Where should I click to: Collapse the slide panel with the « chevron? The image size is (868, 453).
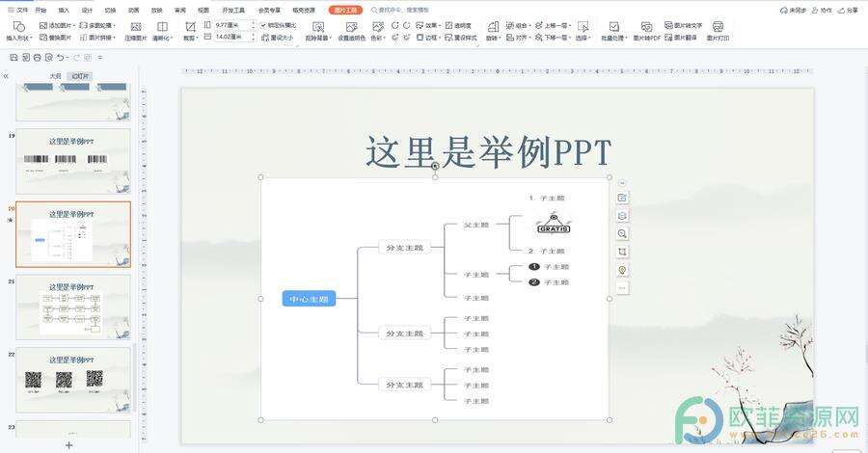tap(6, 76)
